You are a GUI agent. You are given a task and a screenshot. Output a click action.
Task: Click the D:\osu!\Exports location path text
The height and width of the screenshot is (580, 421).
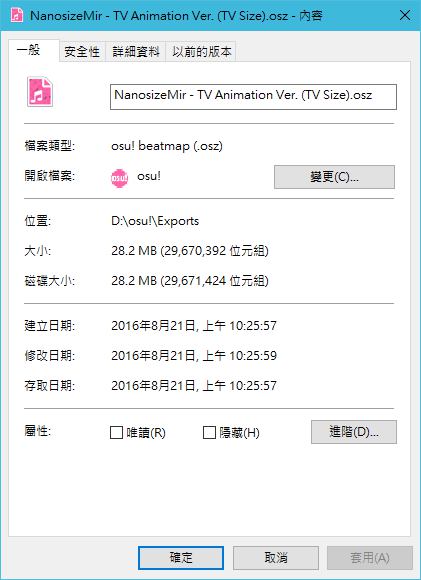coord(155,221)
